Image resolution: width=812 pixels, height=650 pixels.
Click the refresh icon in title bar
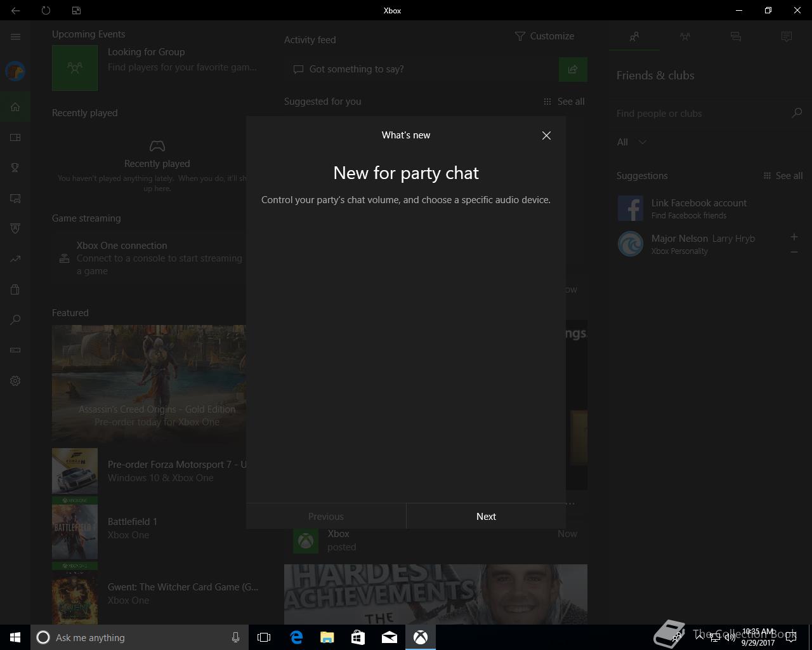(46, 10)
